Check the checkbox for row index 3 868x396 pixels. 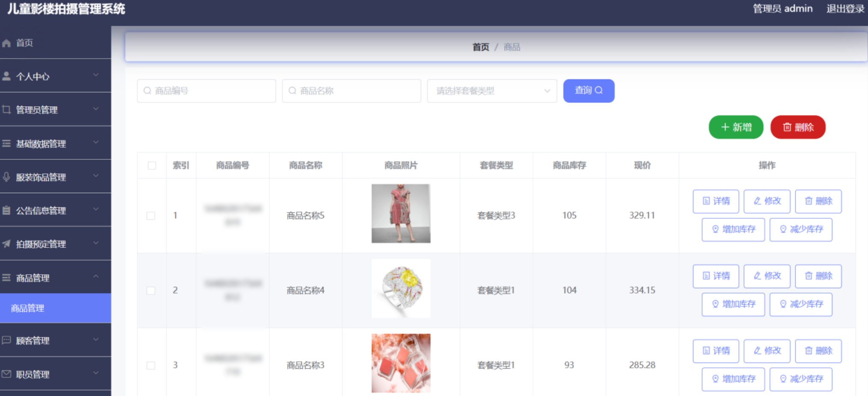coord(151,365)
